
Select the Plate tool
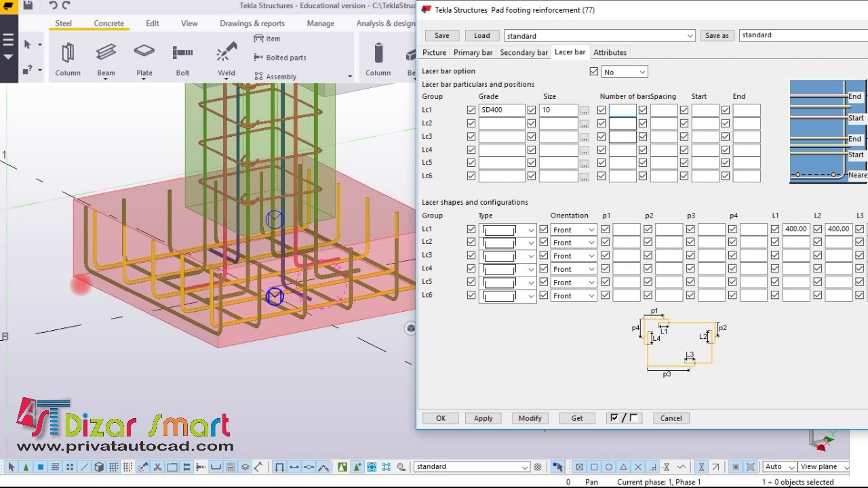point(144,60)
